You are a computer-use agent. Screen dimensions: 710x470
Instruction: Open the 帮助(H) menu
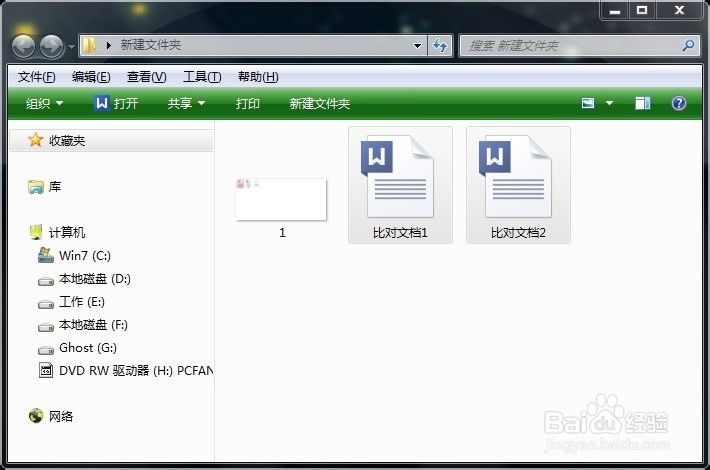click(258, 77)
